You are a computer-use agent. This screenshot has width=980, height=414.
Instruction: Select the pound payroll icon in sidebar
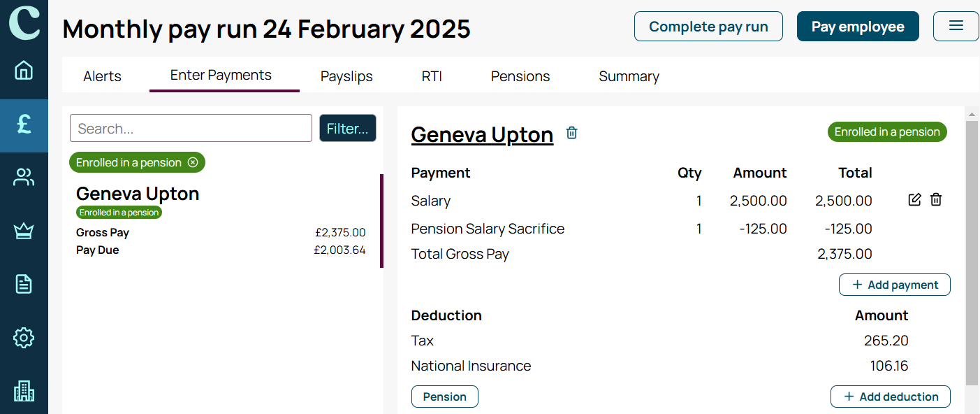pos(24,124)
